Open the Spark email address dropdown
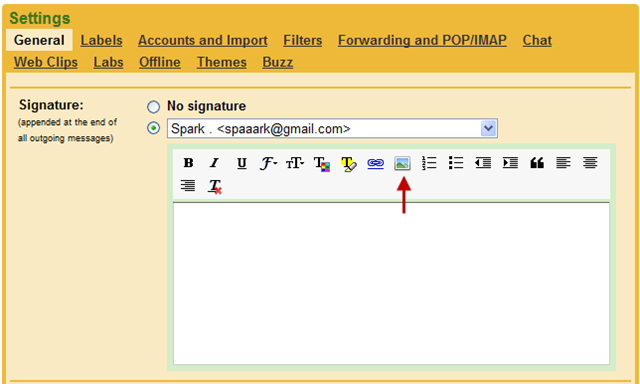The height and width of the screenshot is (384, 640). [x=332, y=129]
